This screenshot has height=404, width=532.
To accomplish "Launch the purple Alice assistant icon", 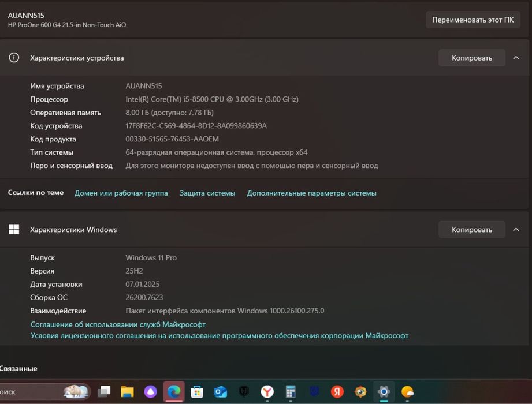I will [150, 392].
